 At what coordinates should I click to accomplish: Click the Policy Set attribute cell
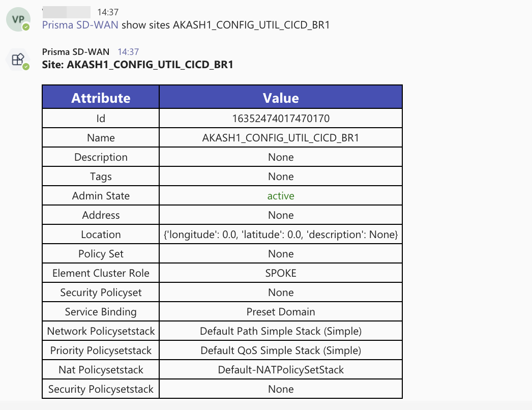[101, 254]
